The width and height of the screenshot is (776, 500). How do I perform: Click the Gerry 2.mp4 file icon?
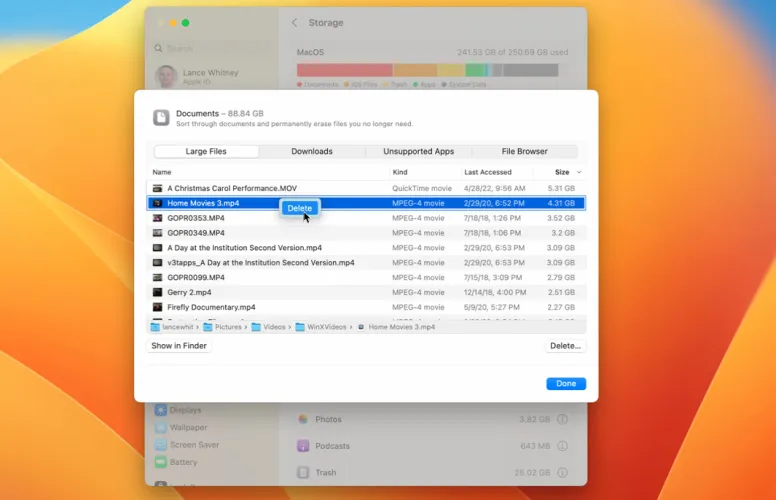pyautogui.click(x=157, y=292)
